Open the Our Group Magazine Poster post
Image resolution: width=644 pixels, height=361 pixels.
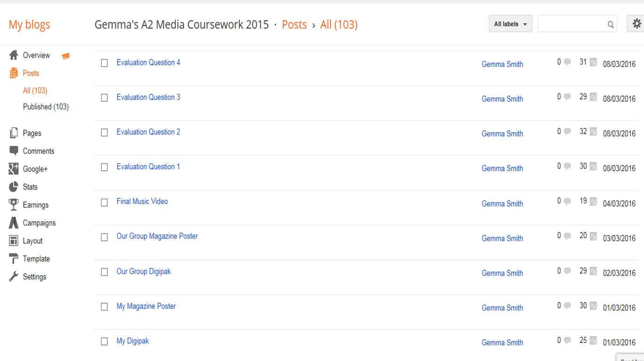(x=157, y=236)
